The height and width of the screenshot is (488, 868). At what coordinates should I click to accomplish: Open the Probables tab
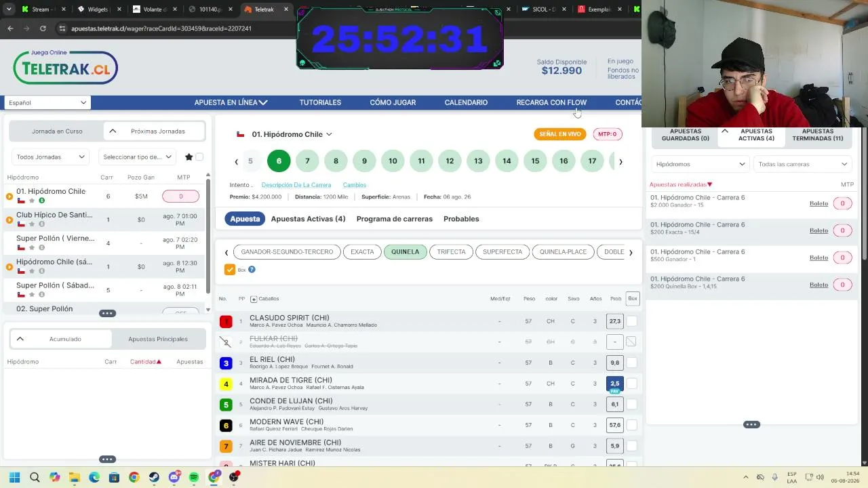pyautogui.click(x=461, y=219)
